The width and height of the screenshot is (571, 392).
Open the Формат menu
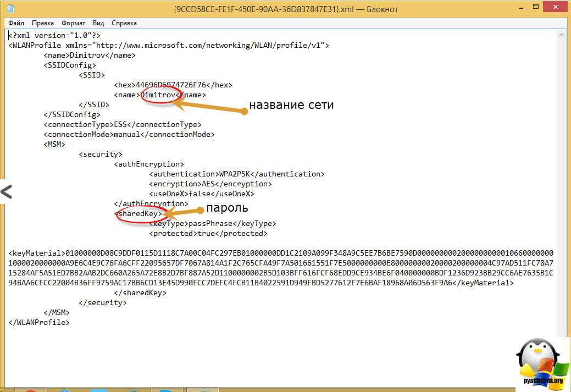point(73,23)
